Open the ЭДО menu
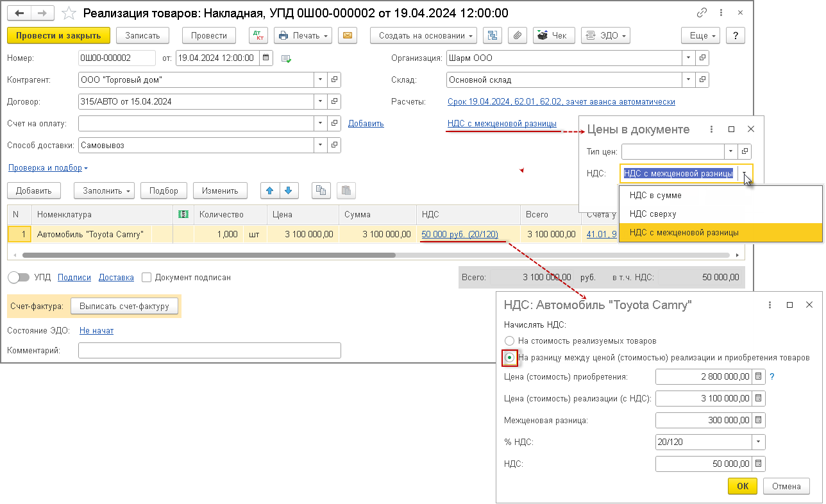This screenshot has width=826, height=504. coord(606,36)
